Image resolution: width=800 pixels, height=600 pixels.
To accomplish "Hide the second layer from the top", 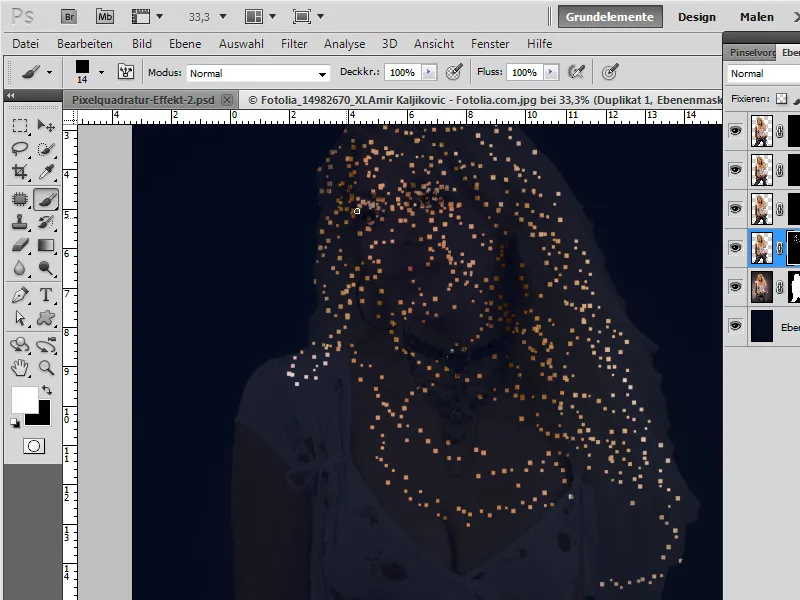I will [735, 170].
